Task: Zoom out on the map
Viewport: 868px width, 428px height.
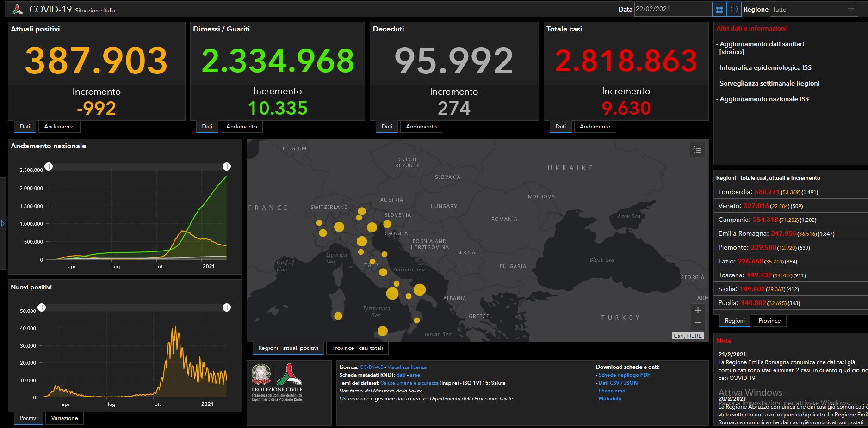Action: [x=698, y=323]
